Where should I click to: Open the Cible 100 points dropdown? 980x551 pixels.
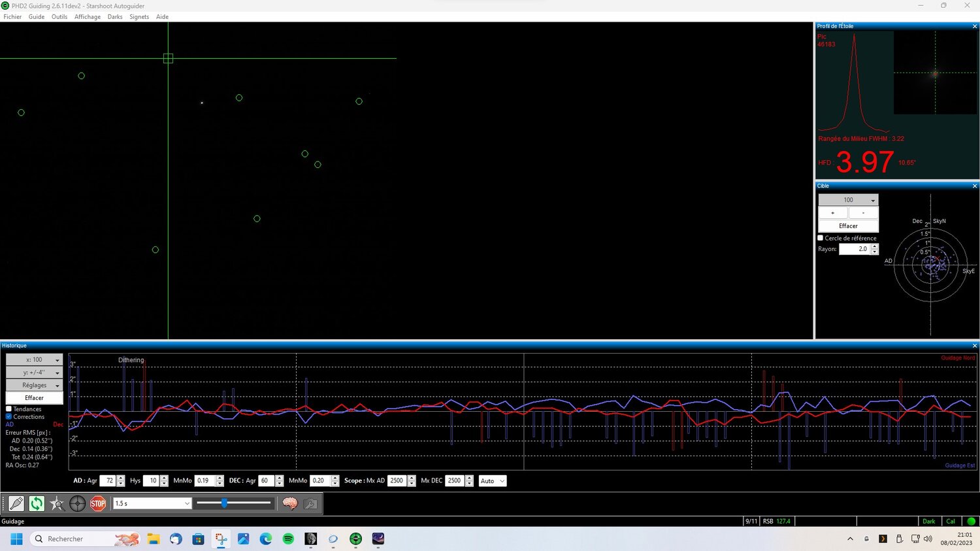[x=848, y=200]
